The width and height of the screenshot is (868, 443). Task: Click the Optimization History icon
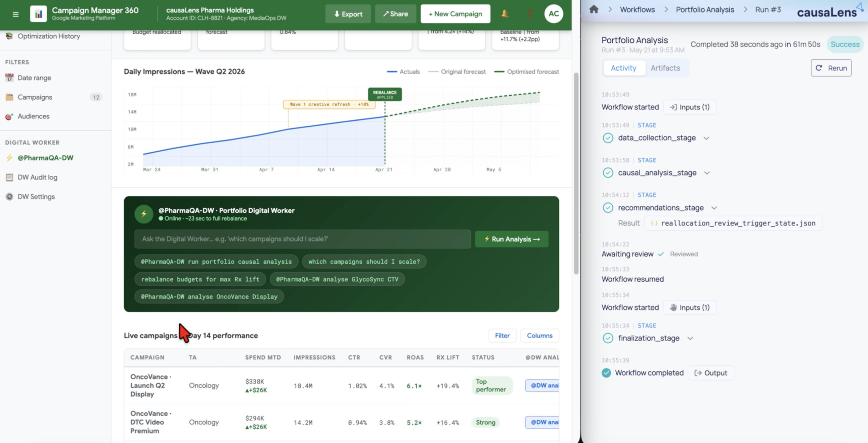click(9, 36)
